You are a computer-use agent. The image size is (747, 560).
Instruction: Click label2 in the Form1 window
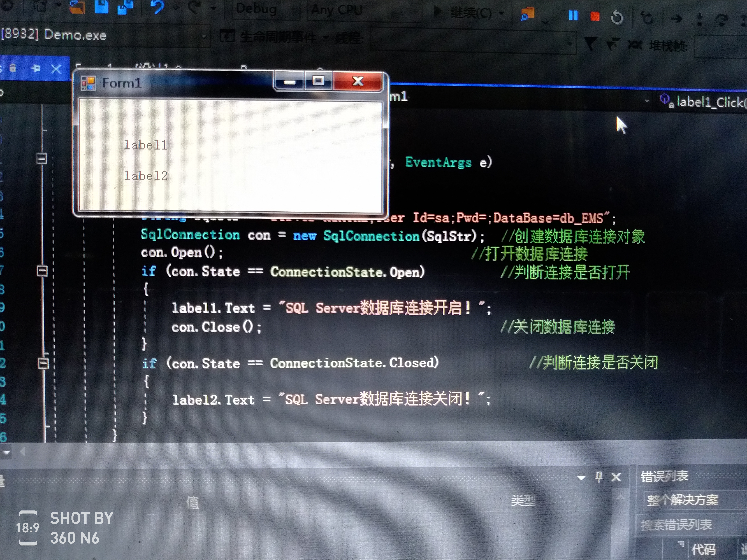(x=146, y=176)
